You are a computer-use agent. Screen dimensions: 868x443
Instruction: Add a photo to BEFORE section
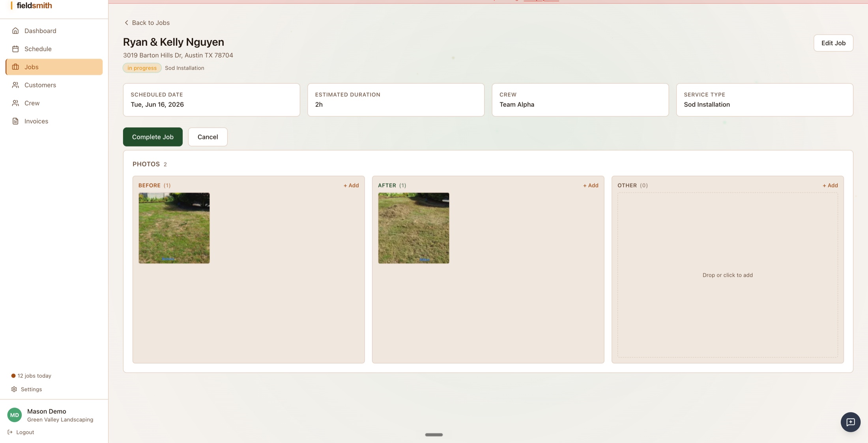351,185
